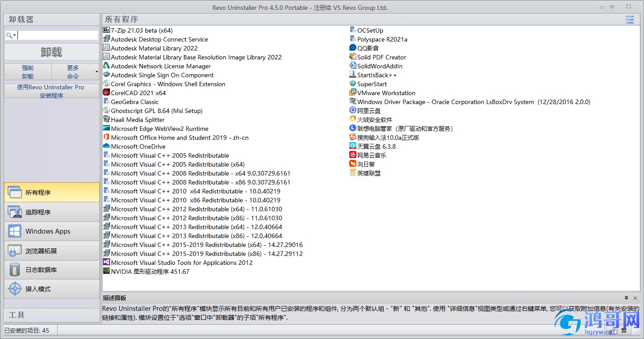Screen dimensions: 644x339
Task: Select the Visual Studio Tools for Applications icon
Action: pos(106,263)
